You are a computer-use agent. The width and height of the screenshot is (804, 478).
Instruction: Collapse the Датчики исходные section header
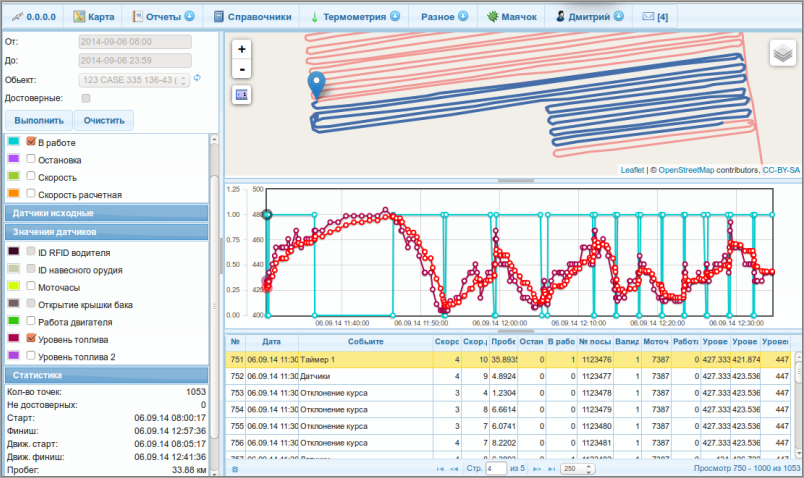107,213
